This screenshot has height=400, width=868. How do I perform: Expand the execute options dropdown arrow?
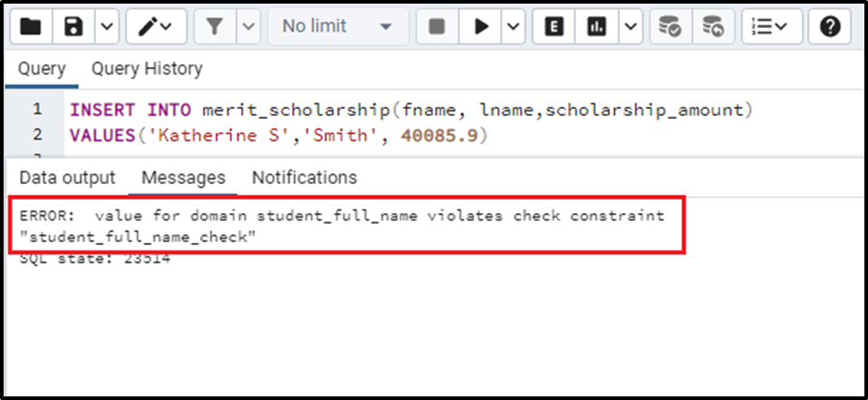(513, 26)
